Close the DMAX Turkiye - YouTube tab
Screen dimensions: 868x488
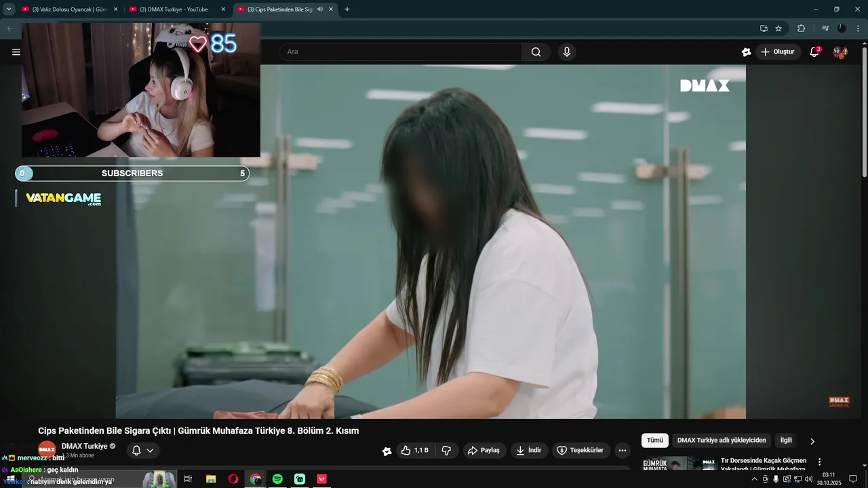click(x=223, y=9)
